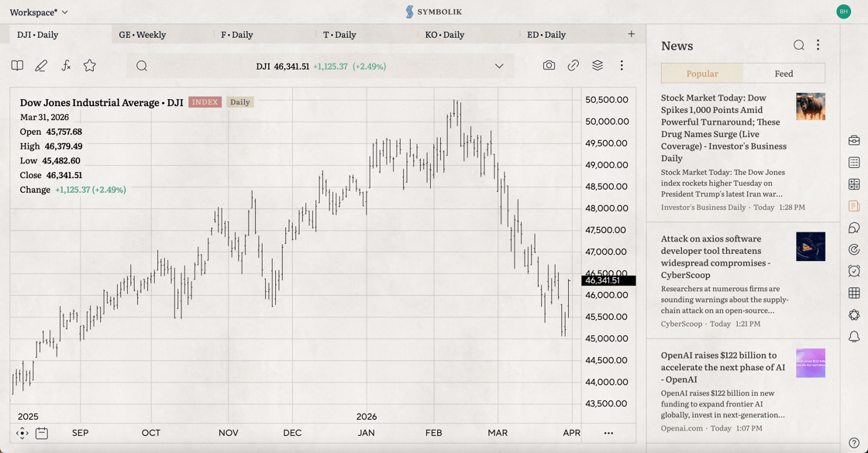
Task: Expand the Workspace dropdown menu
Action: [39, 12]
